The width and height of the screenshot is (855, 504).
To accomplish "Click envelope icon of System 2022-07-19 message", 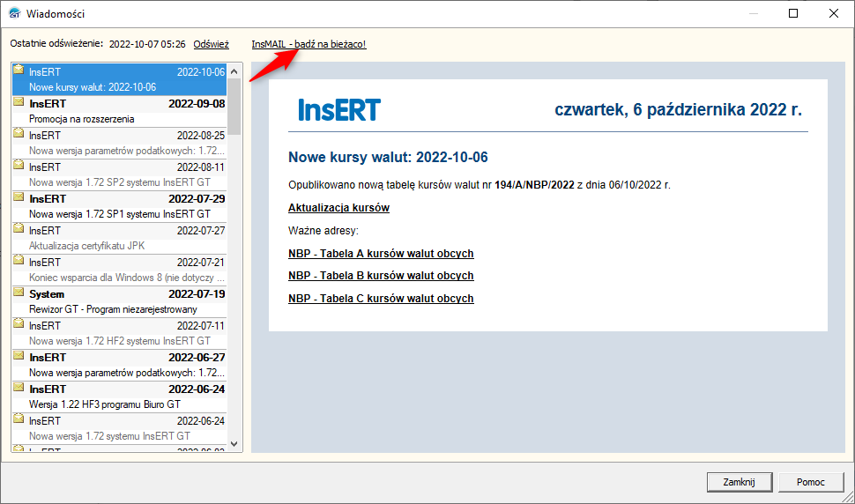I will [x=19, y=292].
